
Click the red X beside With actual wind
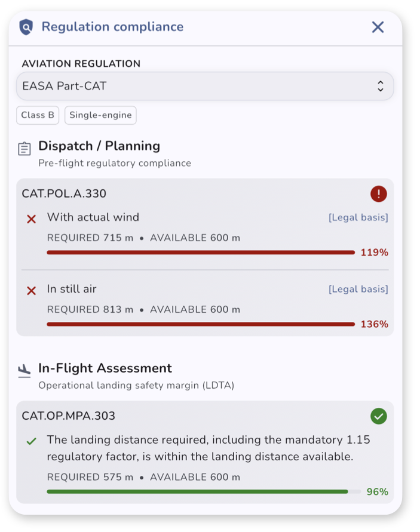pos(32,219)
